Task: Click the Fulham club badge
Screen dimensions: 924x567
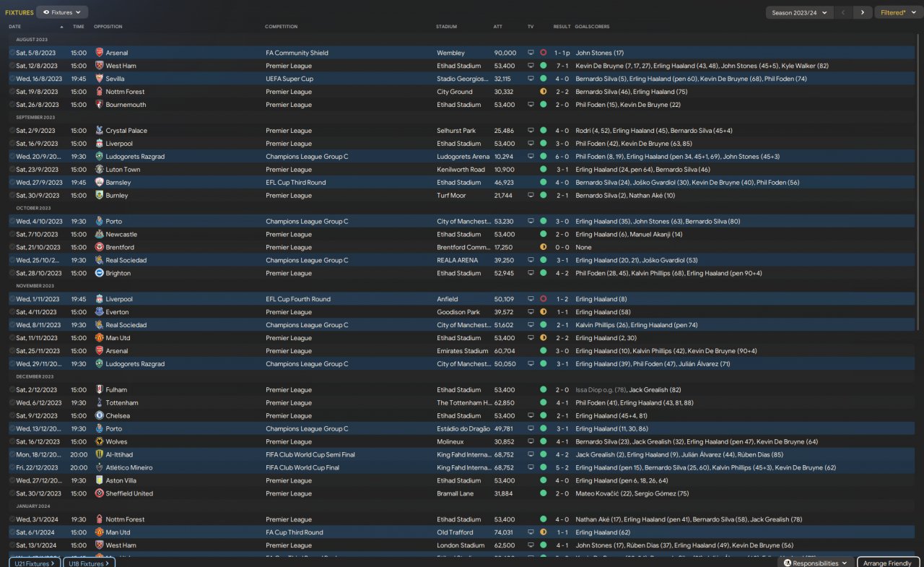Action: (99, 390)
